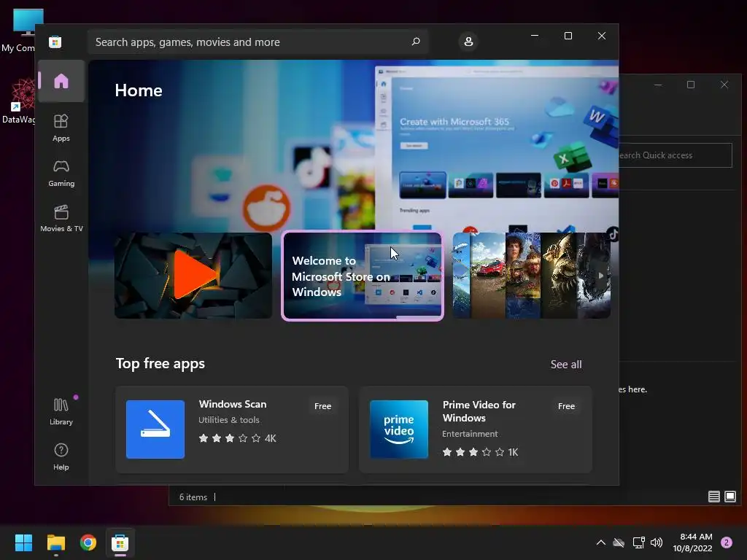Open clock showing 8:44 AM
The width and height of the screenshot is (747, 560).
coord(692,542)
